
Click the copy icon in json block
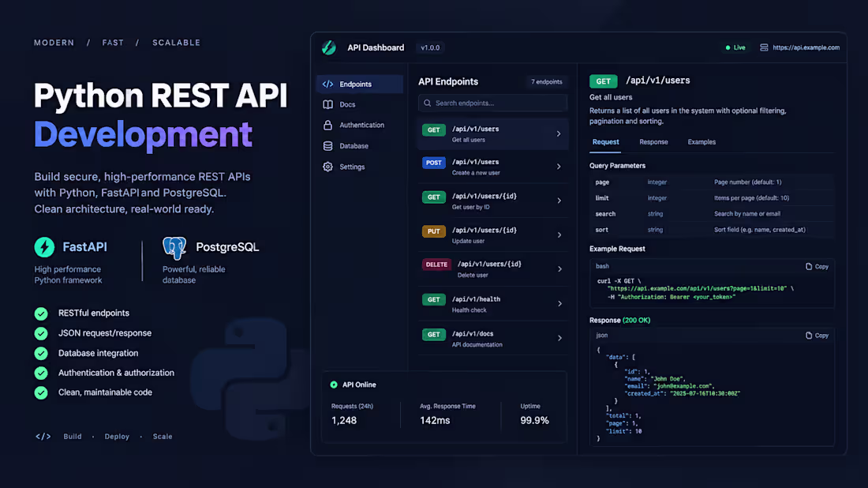pos(809,335)
